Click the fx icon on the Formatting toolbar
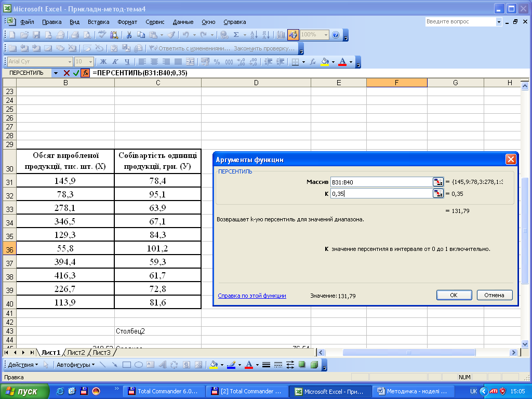Image resolution: width=532 pixels, height=399 pixels. click(313, 62)
